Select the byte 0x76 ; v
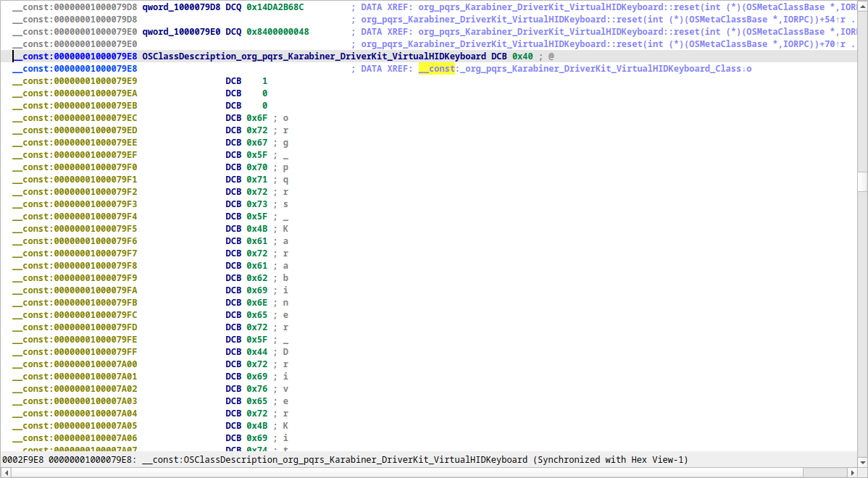868x478 pixels. [x=257, y=388]
